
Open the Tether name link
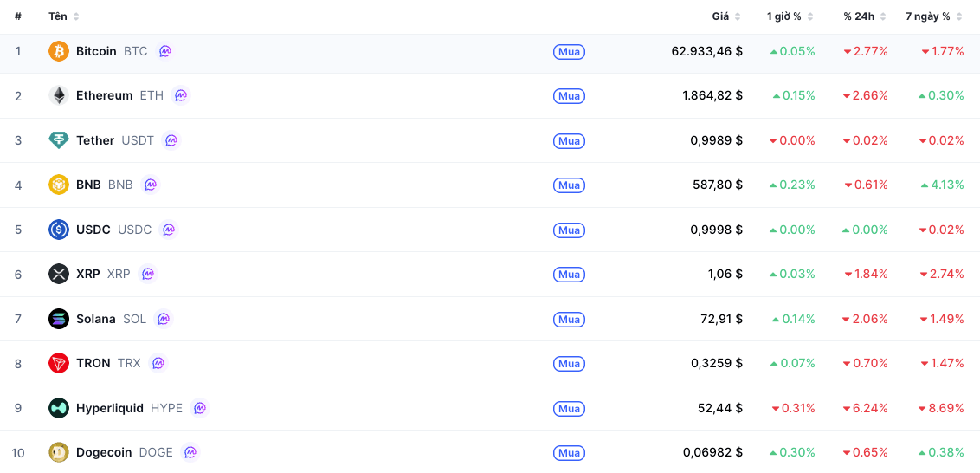(95, 140)
